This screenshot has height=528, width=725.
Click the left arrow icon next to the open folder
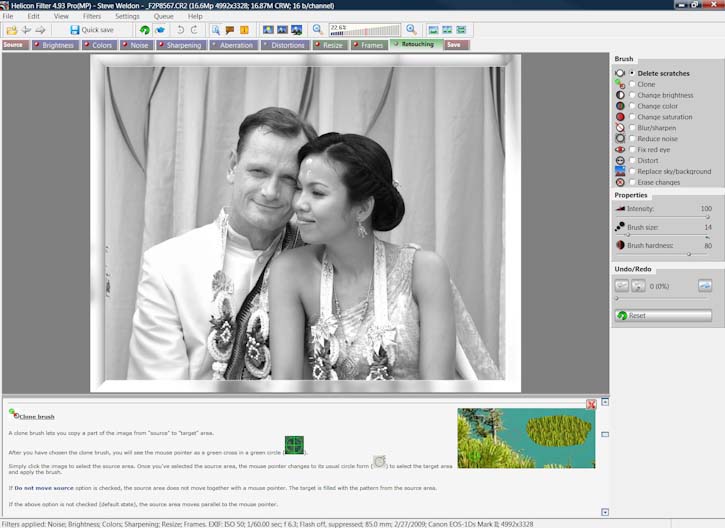26,30
